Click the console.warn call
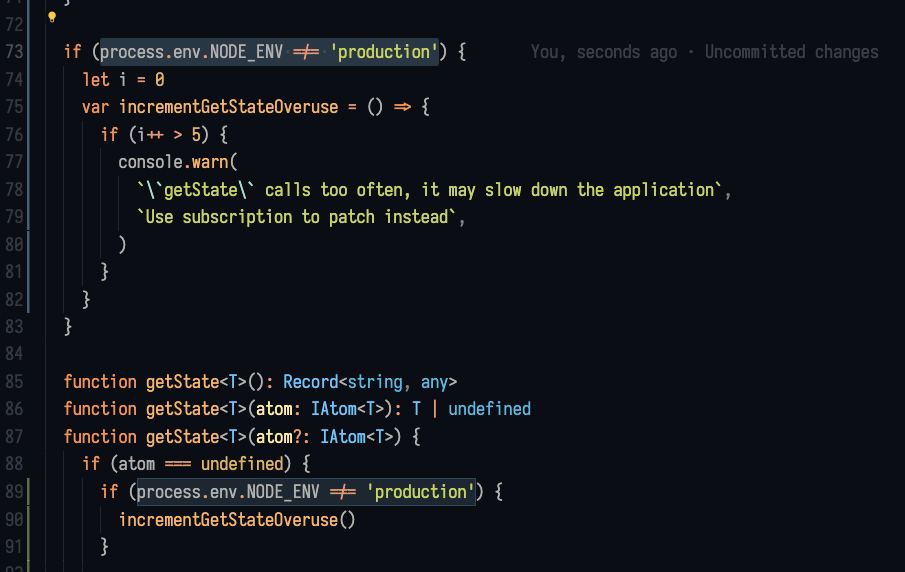 click(x=178, y=162)
